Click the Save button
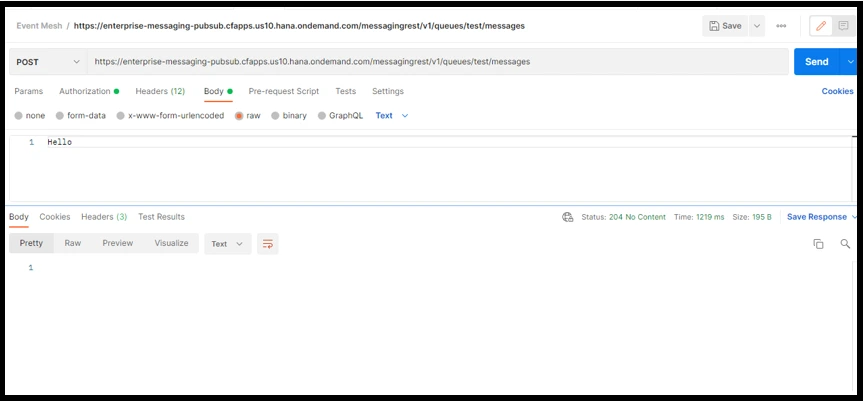The image size is (863, 401). pos(726,25)
